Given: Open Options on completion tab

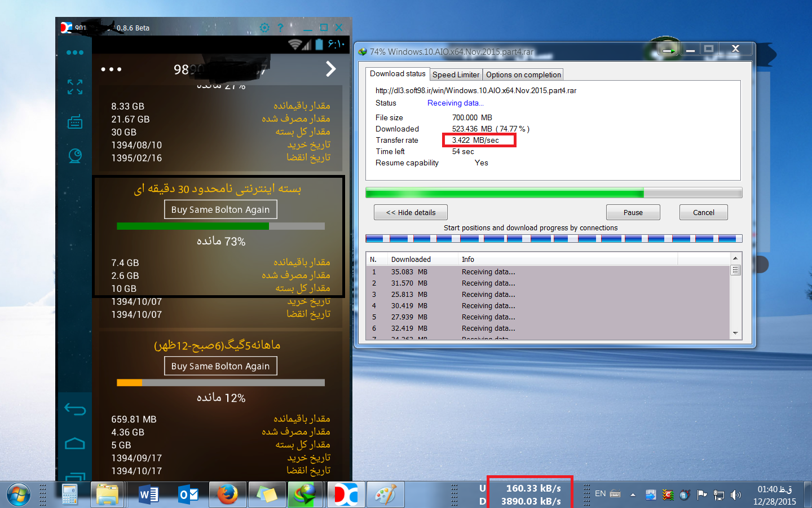Looking at the screenshot, I should (523, 75).
